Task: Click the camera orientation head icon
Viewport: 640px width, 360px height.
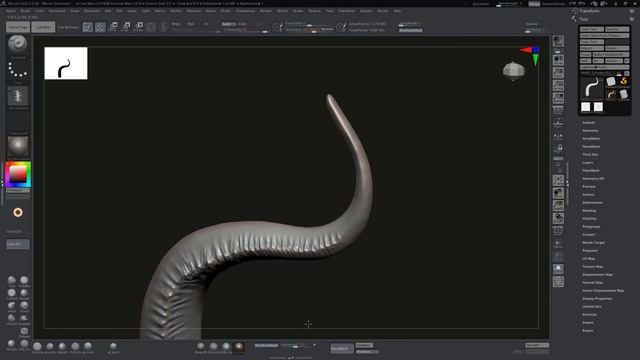Action: [513, 71]
